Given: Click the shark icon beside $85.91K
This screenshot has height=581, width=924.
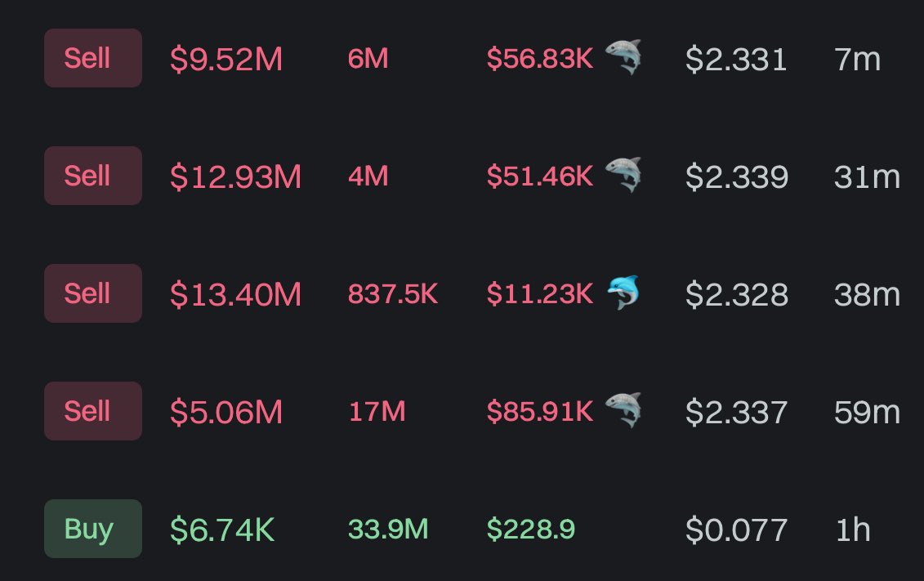Looking at the screenshot, I should 623,410.
